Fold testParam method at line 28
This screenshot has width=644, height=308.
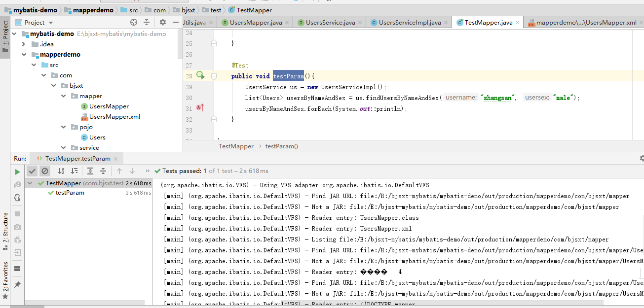click(x=214, y=76)
